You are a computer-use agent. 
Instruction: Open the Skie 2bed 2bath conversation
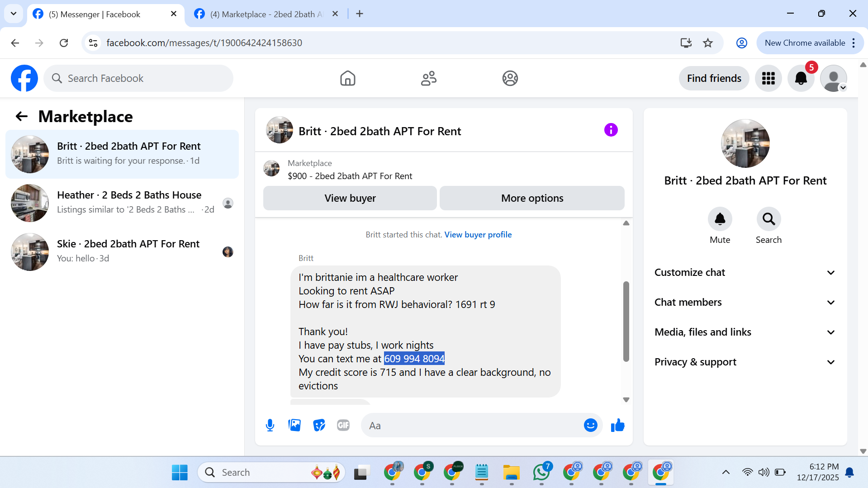[x=122, y=252]
